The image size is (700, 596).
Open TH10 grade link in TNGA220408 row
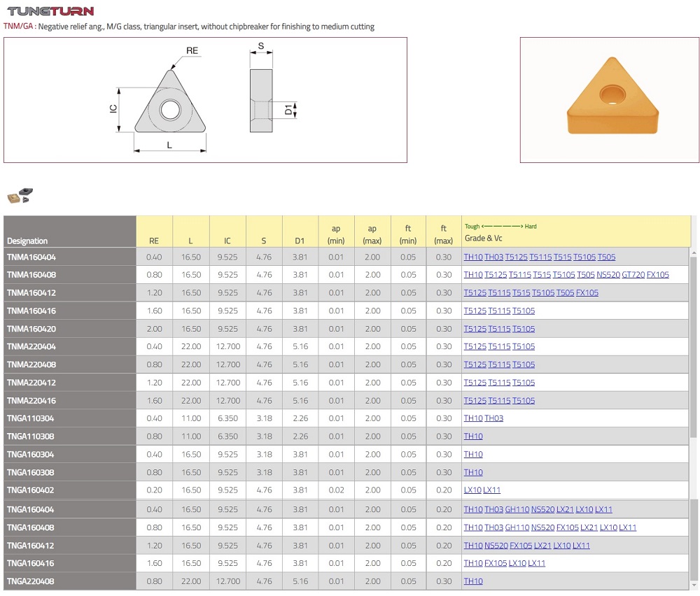[x=473, y=581]
